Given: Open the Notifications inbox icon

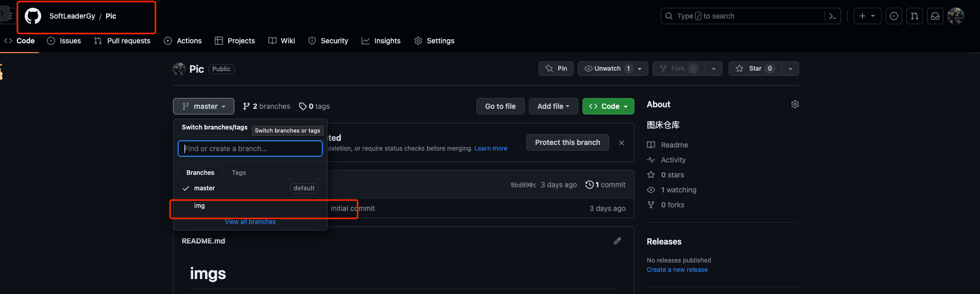Looking at the screenshot, I should coord(935,16).
